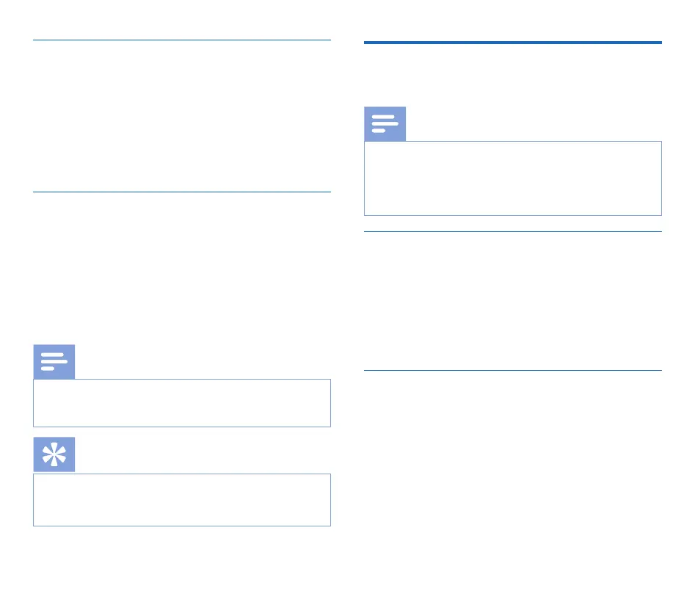Click the white gutter between the two columns

click(347, 294)
